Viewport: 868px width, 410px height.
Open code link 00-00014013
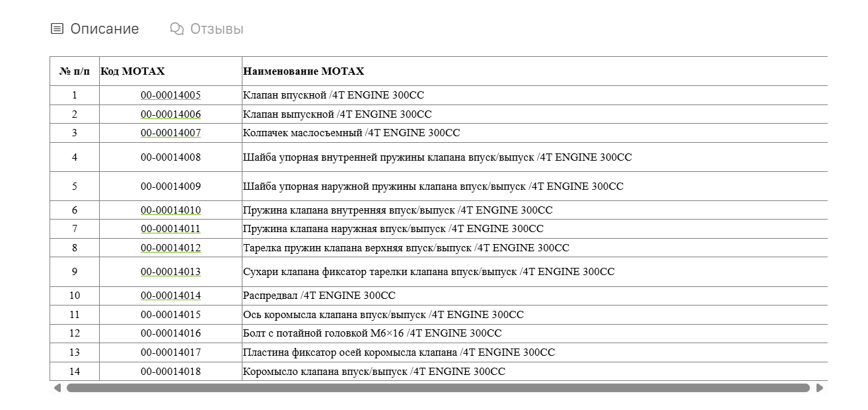pos(170,272)
